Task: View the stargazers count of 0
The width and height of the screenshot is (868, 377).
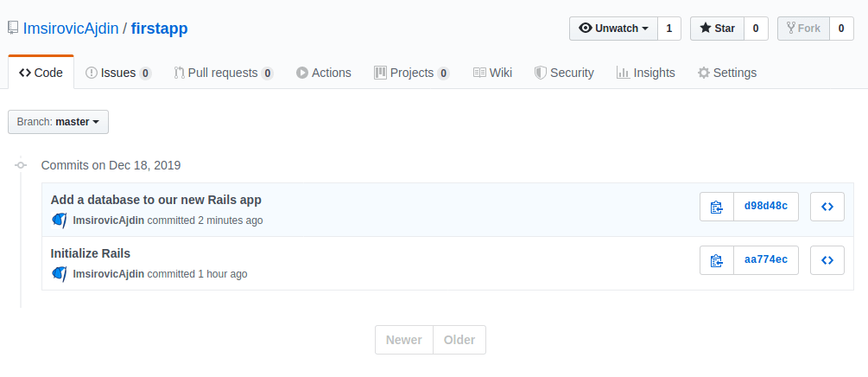Action: point(756,29)
